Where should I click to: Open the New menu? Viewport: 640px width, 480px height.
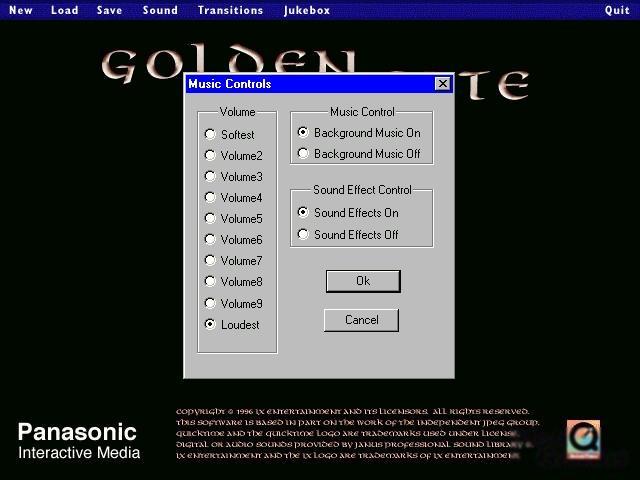[20, 10]
